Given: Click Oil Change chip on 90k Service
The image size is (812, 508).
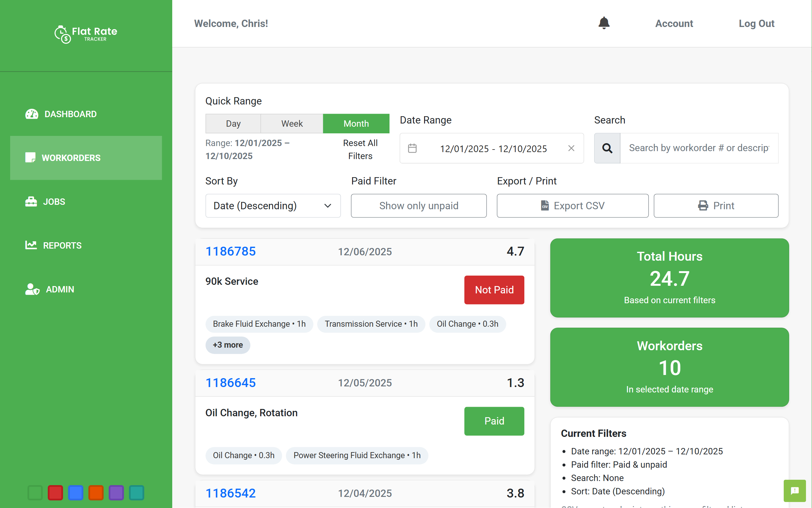Looking at the screenshot, I should tap(468, 324).
